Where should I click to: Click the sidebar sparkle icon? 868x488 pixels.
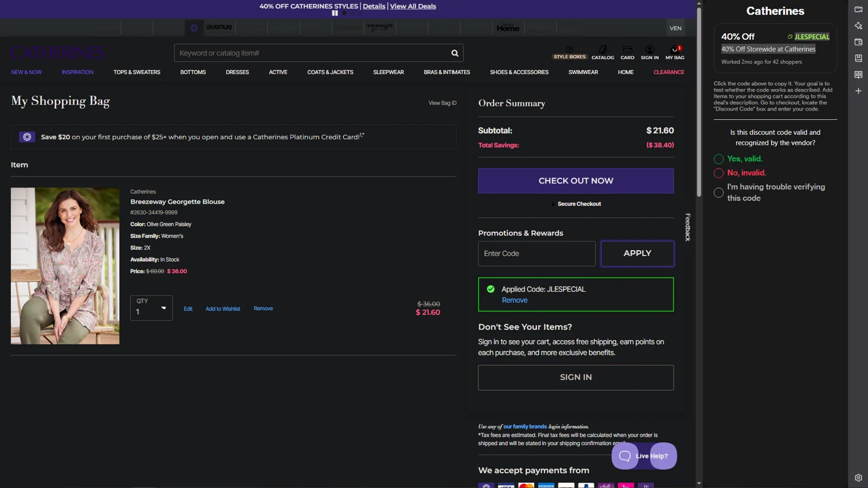tap(858, 25)
